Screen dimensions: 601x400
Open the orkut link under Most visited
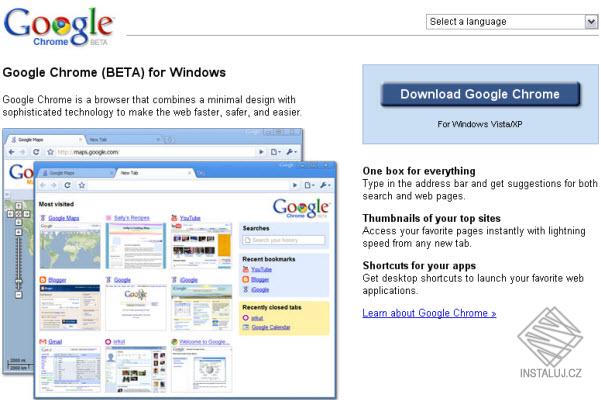coord(119,342)
